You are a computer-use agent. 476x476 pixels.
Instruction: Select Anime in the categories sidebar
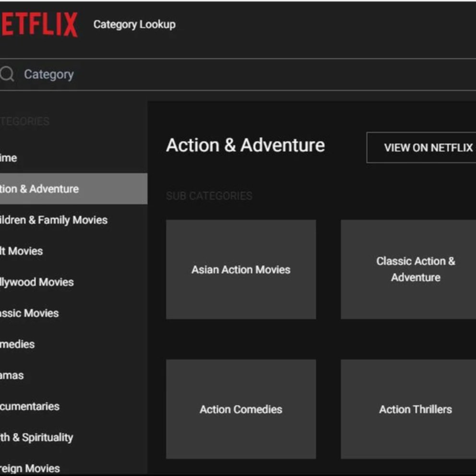point(9,158)
